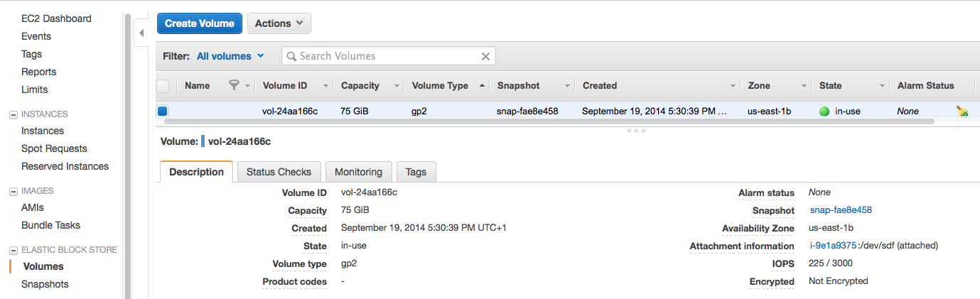
Task: Toggle the select-all volumes header checkbox
Action: coord(163,86)
